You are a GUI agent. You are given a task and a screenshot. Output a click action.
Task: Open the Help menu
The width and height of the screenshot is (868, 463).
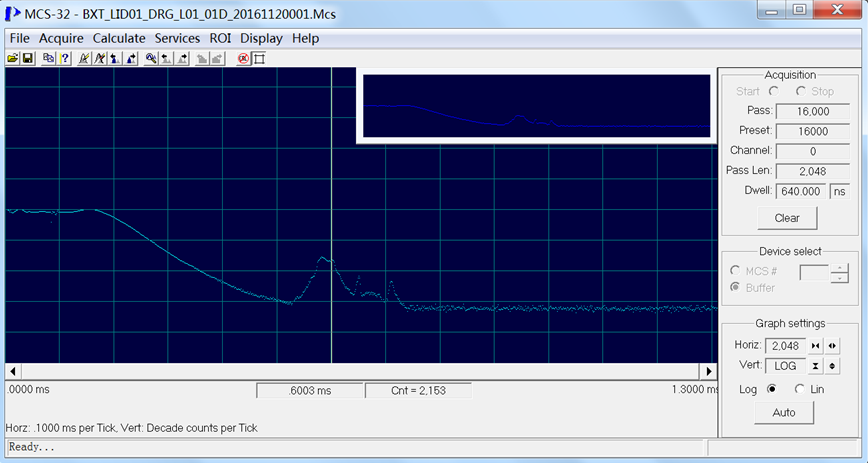(x=306, y=38)
